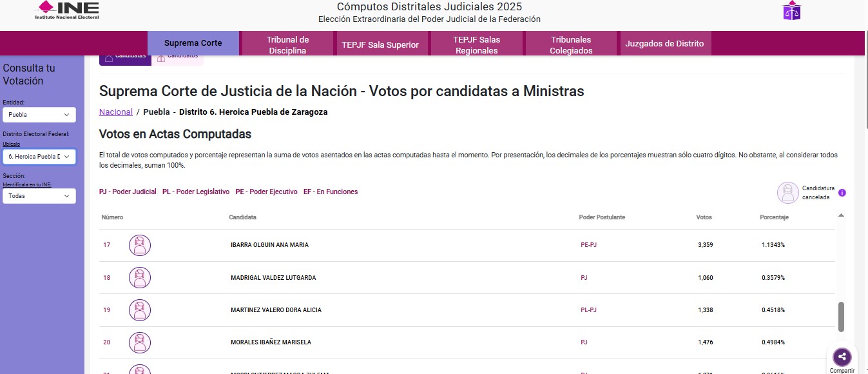The height and width of the screenshot is (374, 868).
Task: Click the info icon beside Candidatura cancelada
Action: coord(842,193)
